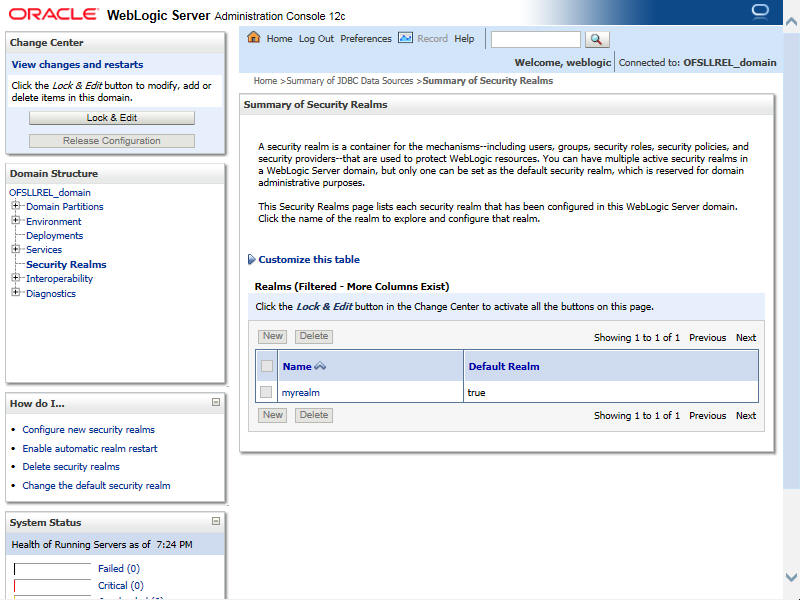Click the magnifying glass search button
800x600 pixels.
596,39
